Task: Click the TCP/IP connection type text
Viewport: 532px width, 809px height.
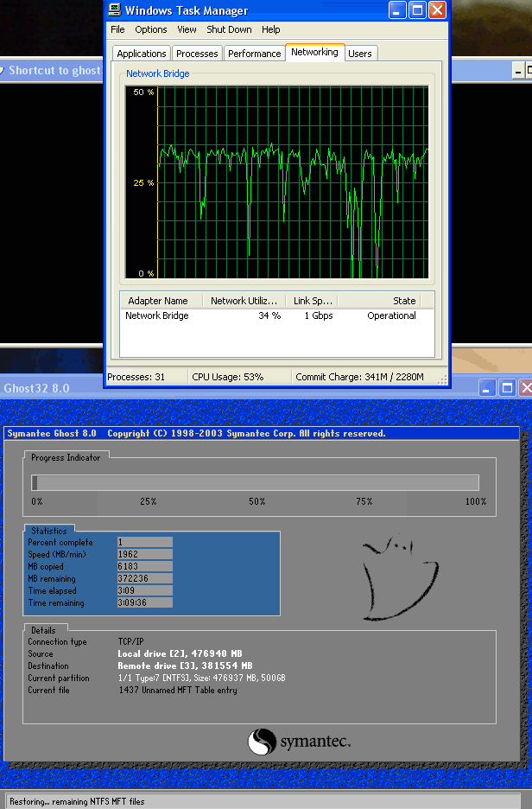Action: pyautogui.click(x=131, y=641)
